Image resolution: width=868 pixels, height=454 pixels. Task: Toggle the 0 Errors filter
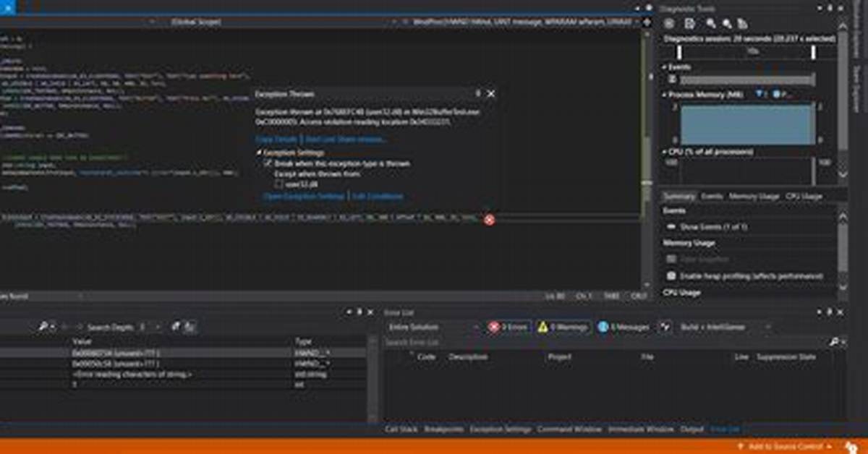(x=509, y=327)
